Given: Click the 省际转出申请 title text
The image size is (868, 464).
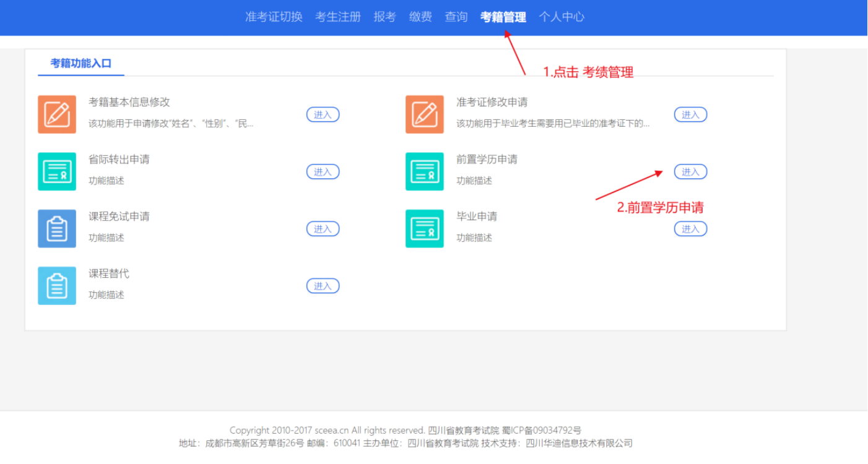Looking at the screenshot, I should click(119, 159).
